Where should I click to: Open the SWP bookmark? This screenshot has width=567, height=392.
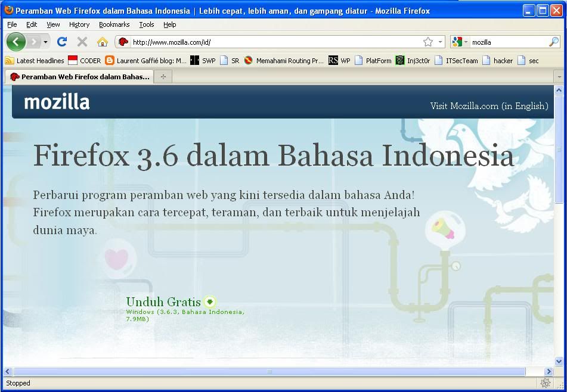[x=203, y=61]
